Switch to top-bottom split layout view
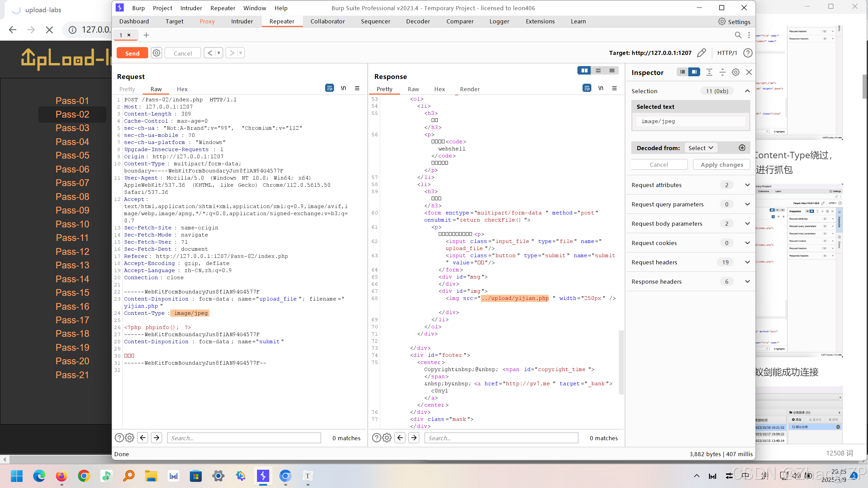The image size is (868, 488). tap(598, 70)
